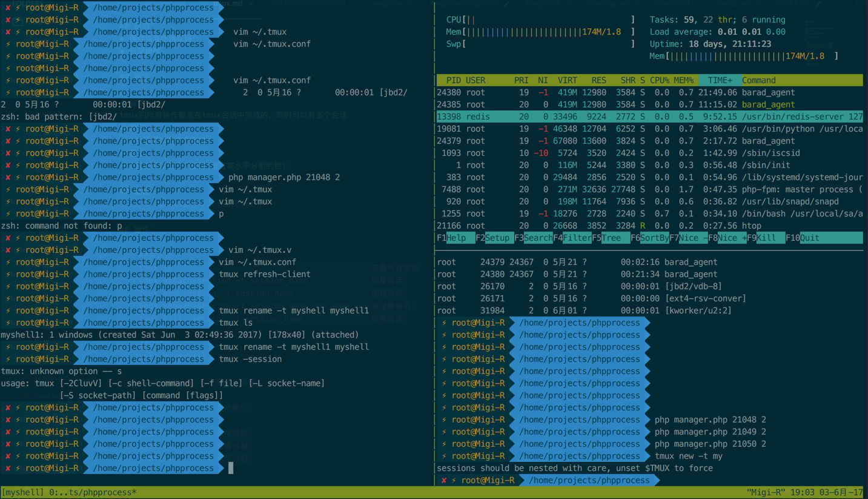This screenshot has width=868, height=499.
Task: Sort htop by the PID column header
Action: [454, 80]
